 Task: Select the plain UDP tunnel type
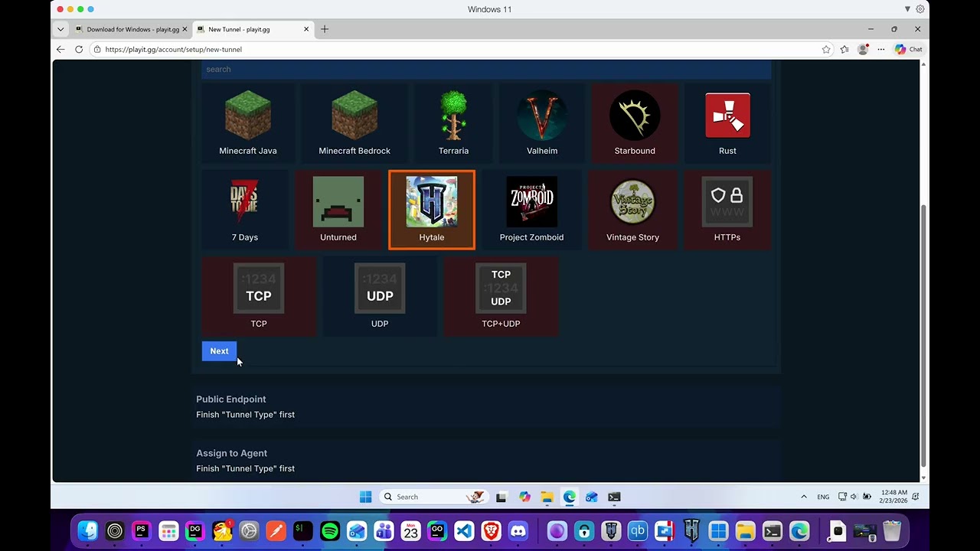[x=380, y=297]
